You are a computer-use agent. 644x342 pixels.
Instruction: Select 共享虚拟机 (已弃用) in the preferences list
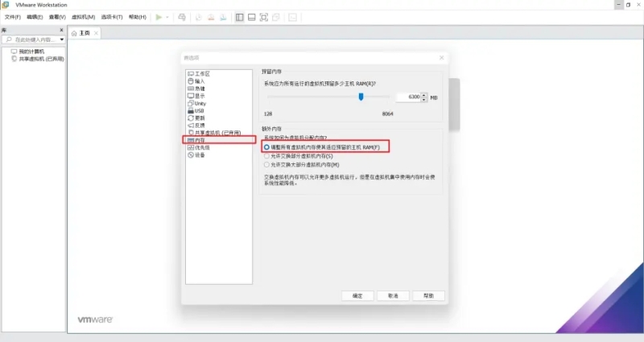(214, 133)
